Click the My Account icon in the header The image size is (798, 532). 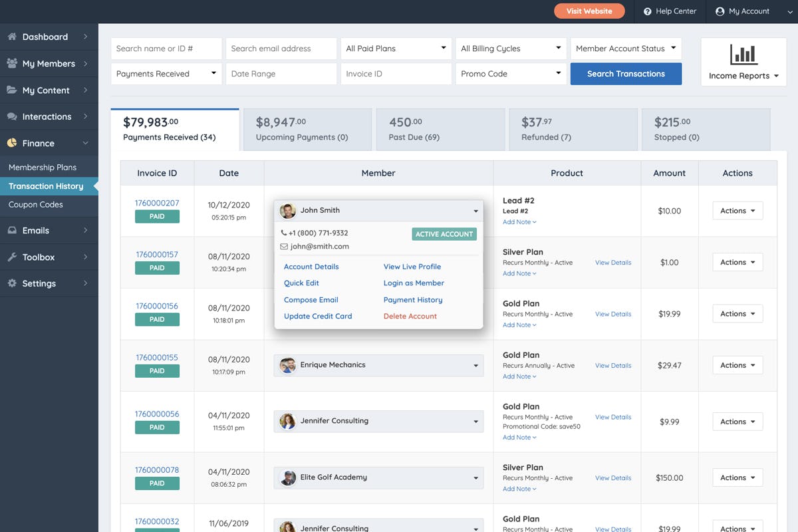[719, 11]
